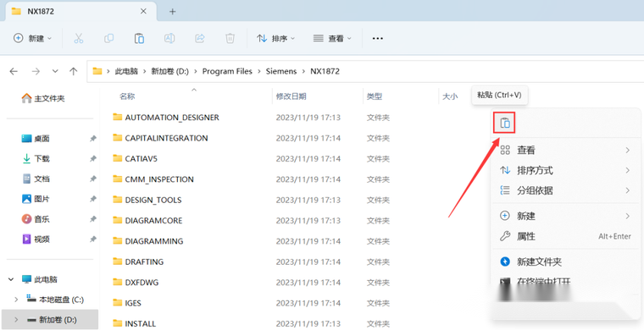Open a new tab with plus button
Screen dimensions: 644x330
click(173, 12)
